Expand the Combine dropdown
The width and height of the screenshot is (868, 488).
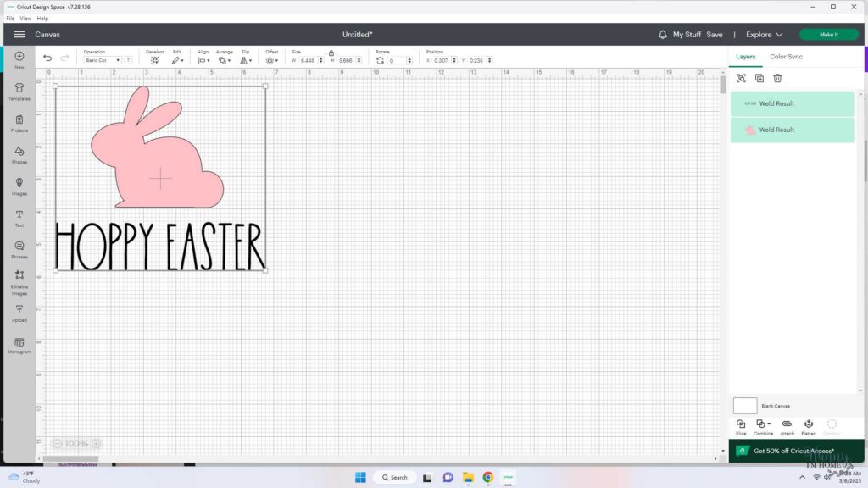764,427
